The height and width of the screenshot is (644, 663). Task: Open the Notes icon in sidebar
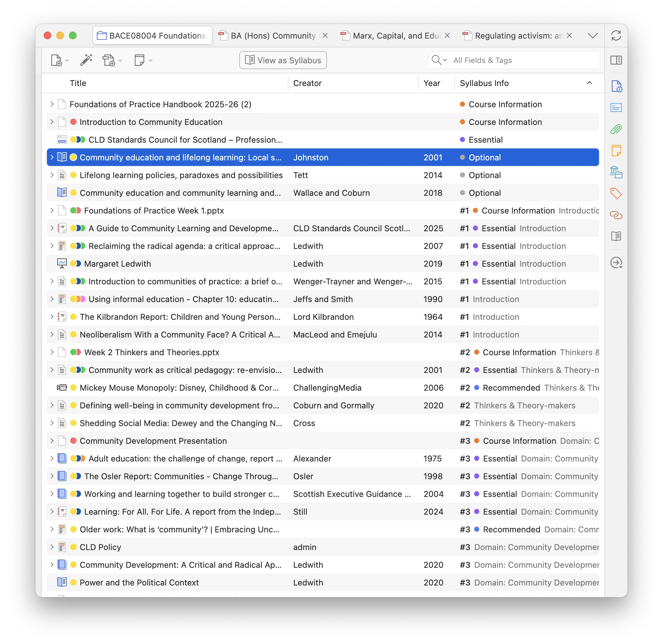click(616, 151)
